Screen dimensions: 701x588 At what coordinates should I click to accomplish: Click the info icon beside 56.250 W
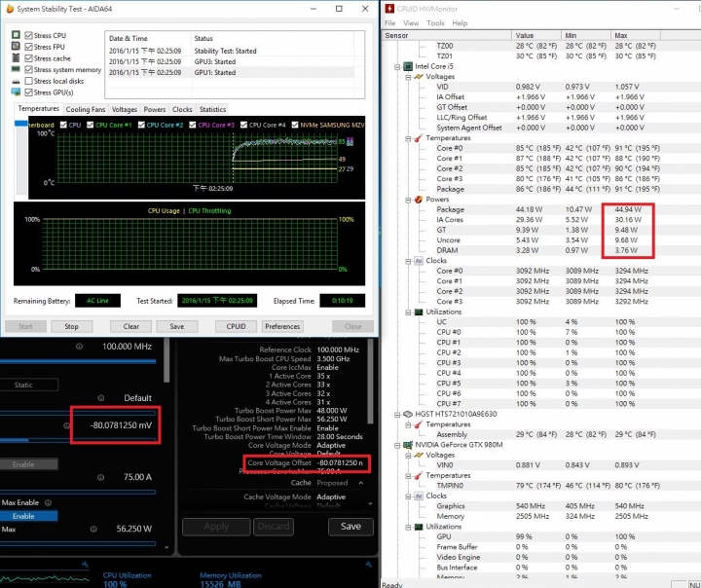(93, 529)
